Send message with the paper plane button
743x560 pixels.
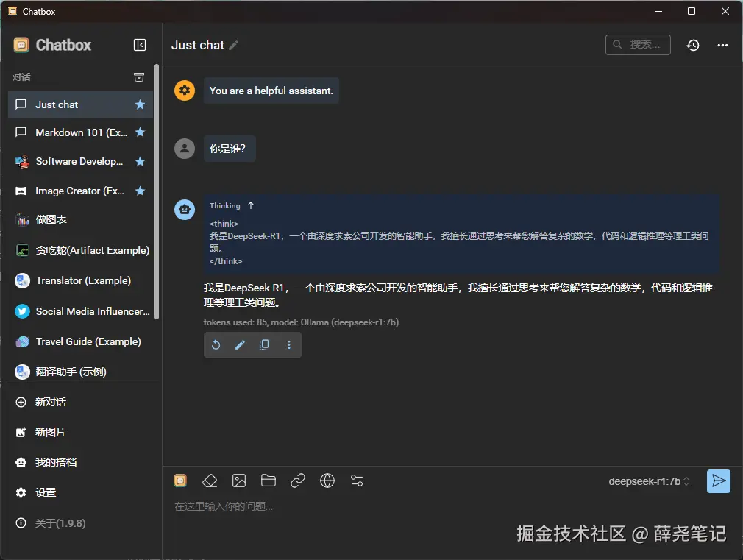coord(719,481)
